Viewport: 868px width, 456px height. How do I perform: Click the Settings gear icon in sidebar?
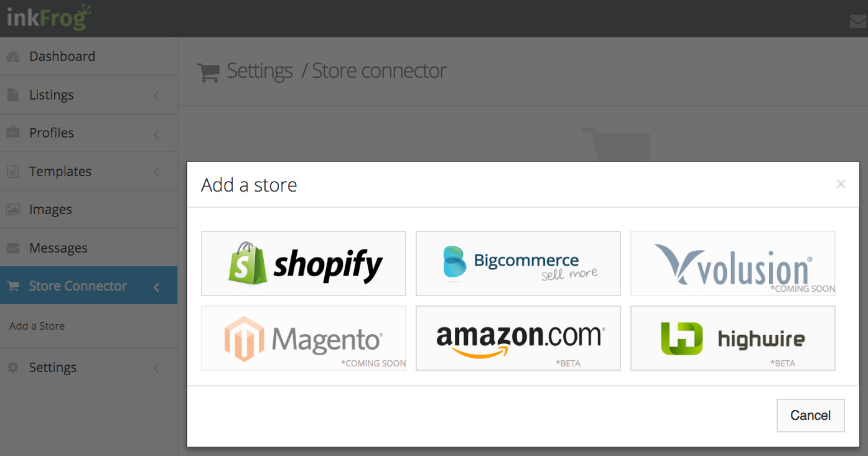coord(13,368)
